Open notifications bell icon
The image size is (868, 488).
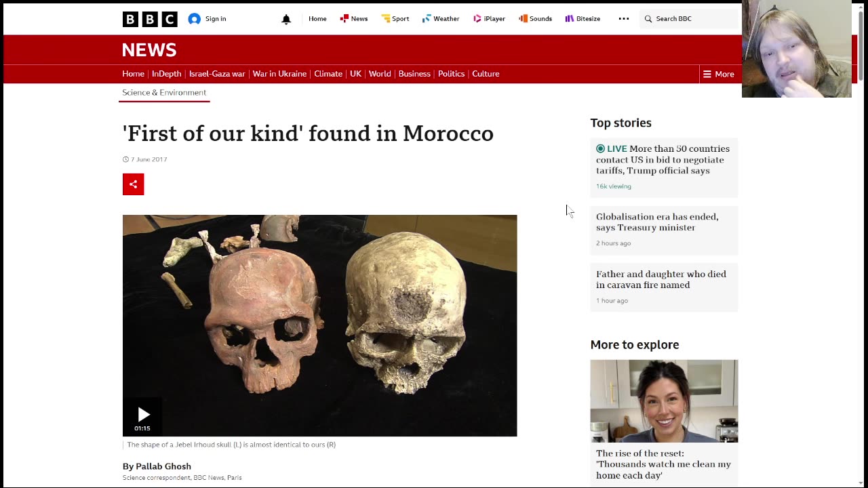point(286,19)
